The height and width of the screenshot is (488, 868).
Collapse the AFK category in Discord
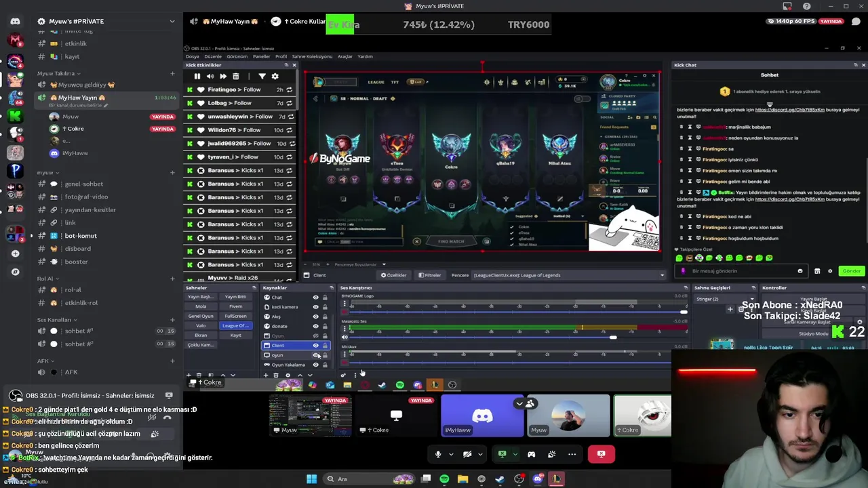(x=45, y=361)
